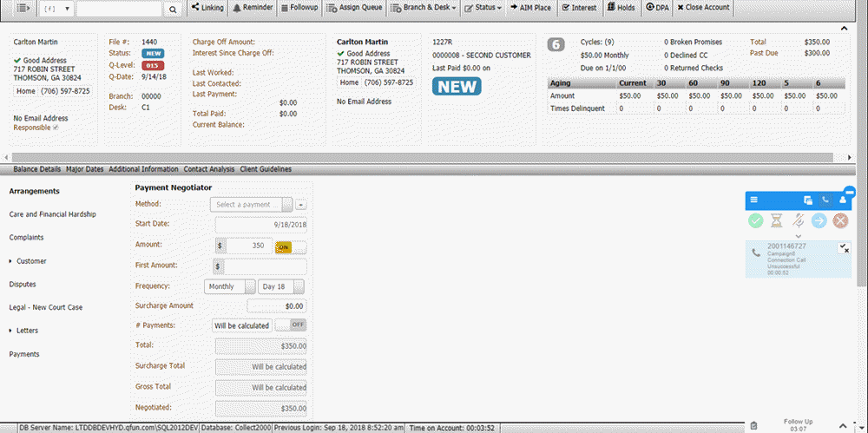Screen dimensions: 868x433
Task: Toggle the # Payments OFF switch
Action: [x=290, y=325]
